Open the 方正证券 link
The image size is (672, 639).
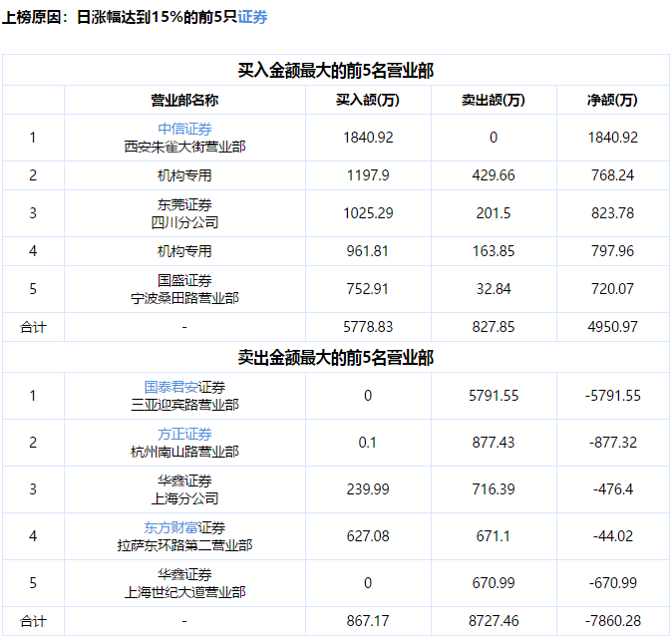point(184,435)
